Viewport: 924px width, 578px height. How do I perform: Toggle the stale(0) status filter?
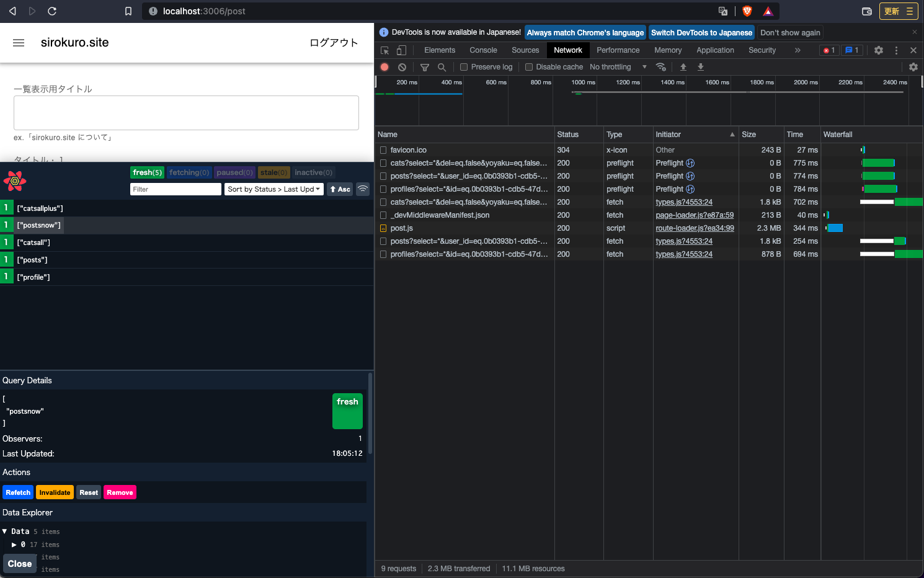click(273, 172)
